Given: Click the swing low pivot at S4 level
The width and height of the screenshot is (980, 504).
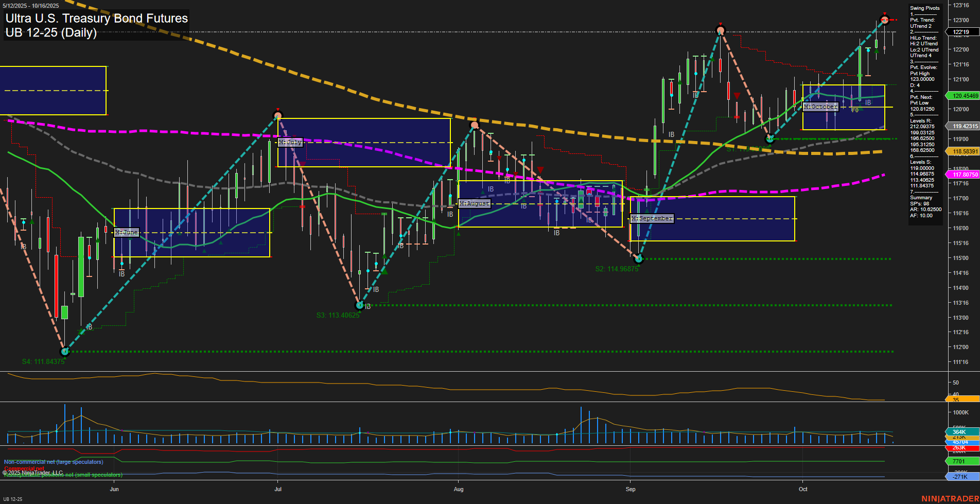Looking at the screenshot, I should [x=65, y=352].
